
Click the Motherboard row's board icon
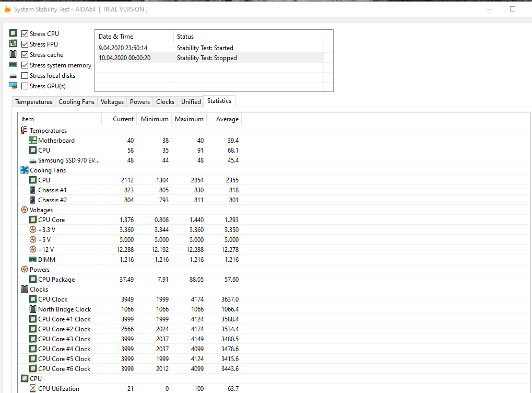tap(32, 140)
